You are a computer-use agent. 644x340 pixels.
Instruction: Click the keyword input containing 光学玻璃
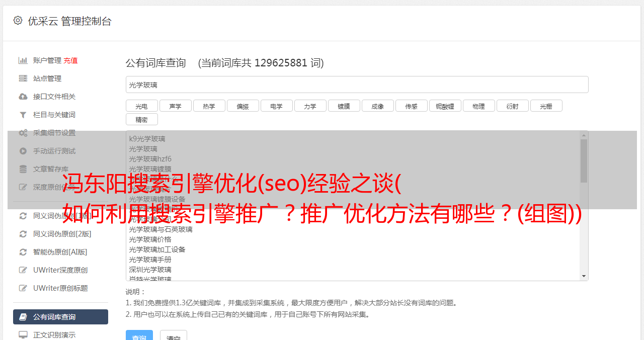tap(357, 84)
